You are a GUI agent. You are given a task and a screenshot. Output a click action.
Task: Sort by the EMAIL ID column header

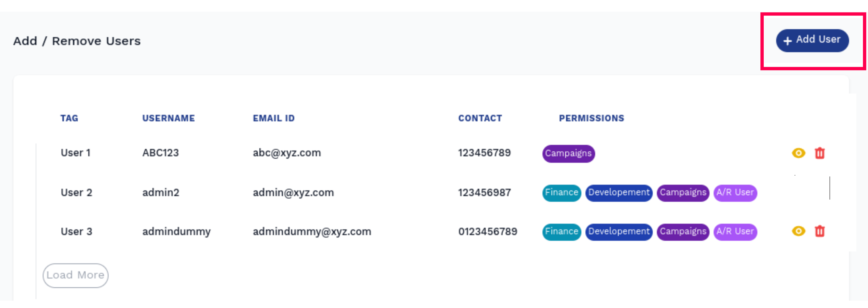coord(274,118)
